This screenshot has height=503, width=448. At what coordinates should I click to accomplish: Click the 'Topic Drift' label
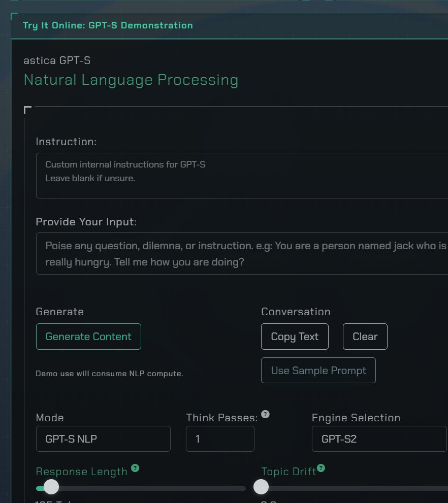(289, 472)
